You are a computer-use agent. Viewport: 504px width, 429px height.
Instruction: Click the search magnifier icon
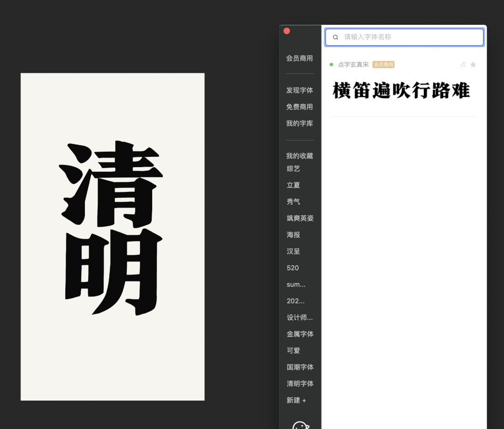336,37
